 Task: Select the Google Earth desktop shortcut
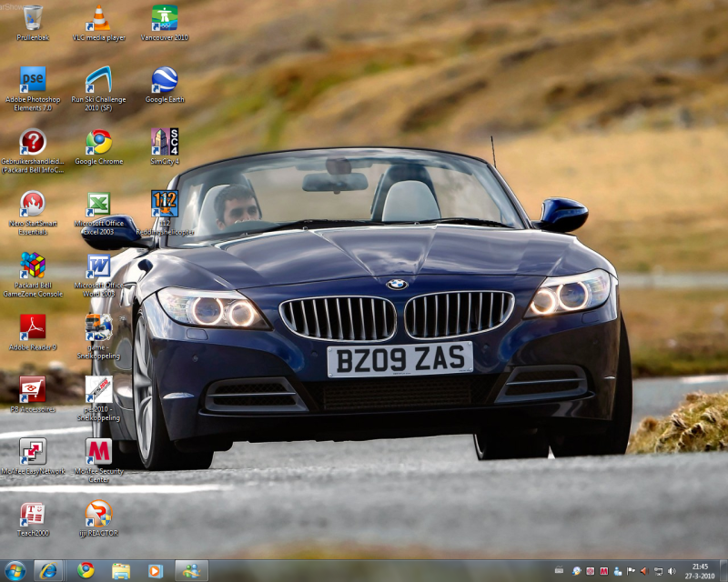pyautogui.click(x=165, y=85)
